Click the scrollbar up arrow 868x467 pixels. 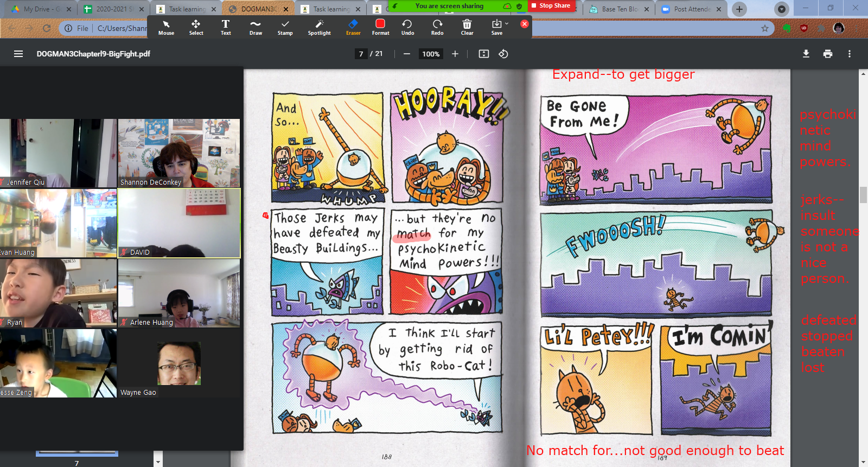pos(863,74)
